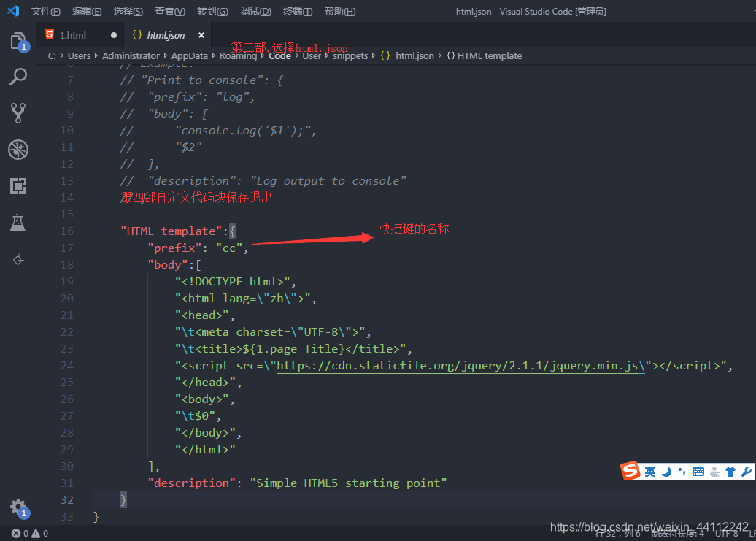
Task: Open the Explorer files icon
Action: [x=18, y=41]
